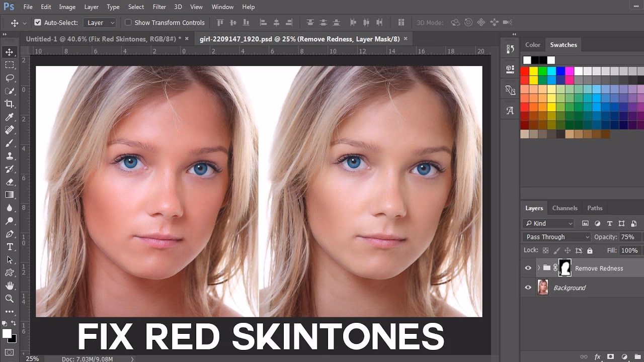Image resolution: width=644 pixels, height=362 pixels.
Task: Select the Lasso tool
Action: click(10, 78)
